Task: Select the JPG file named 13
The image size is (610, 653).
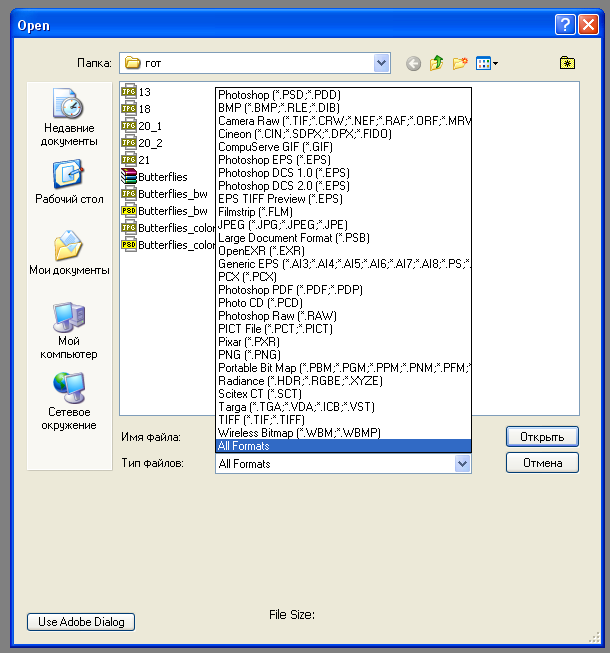Action: point(136,92)
